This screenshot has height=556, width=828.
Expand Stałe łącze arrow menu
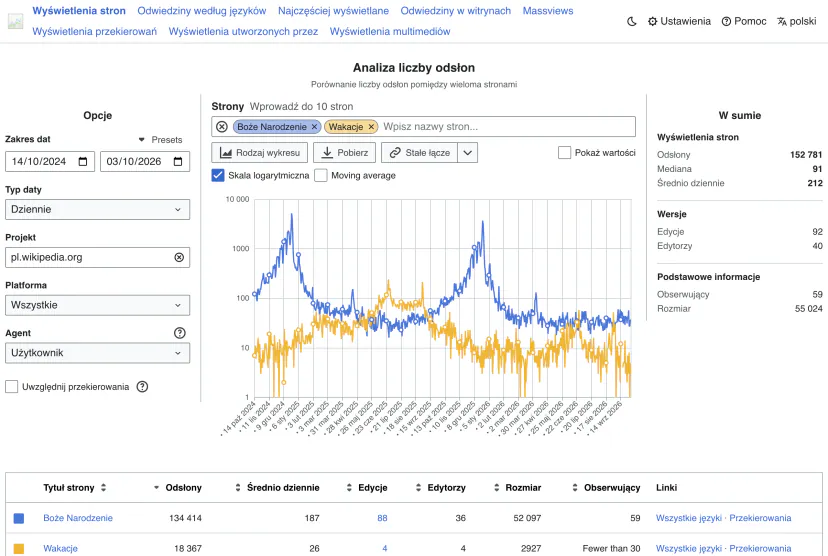[467, 153]
